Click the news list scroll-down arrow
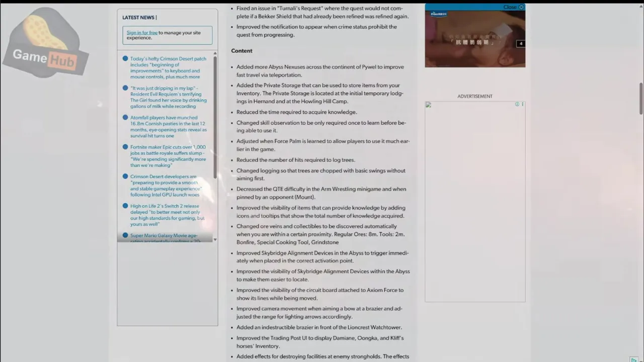Viewport: 644px width, 362px height. point(215,239)
